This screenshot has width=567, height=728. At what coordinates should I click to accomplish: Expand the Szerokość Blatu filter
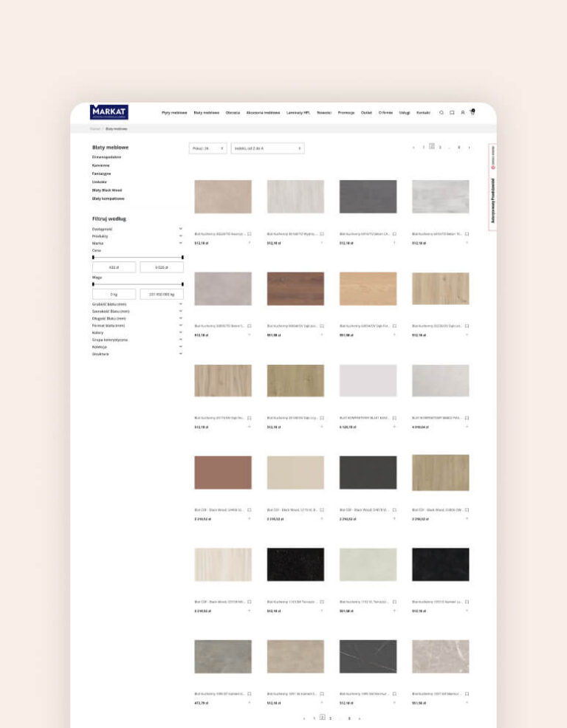(181, 311)
